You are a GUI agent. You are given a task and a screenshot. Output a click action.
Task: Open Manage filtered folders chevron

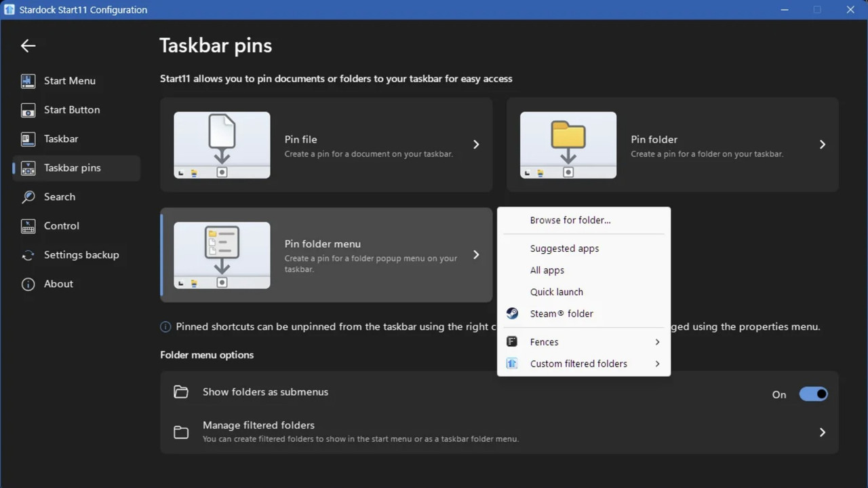[x=823, y=432]
